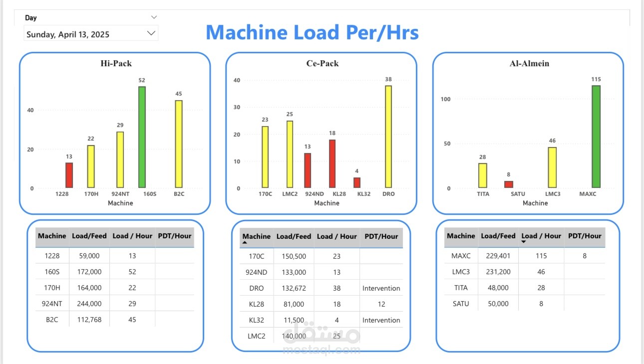This screenshot has height=364, width=644.
Task: Sort Hi-Pack table by Machine header
Action: (52, 236)
